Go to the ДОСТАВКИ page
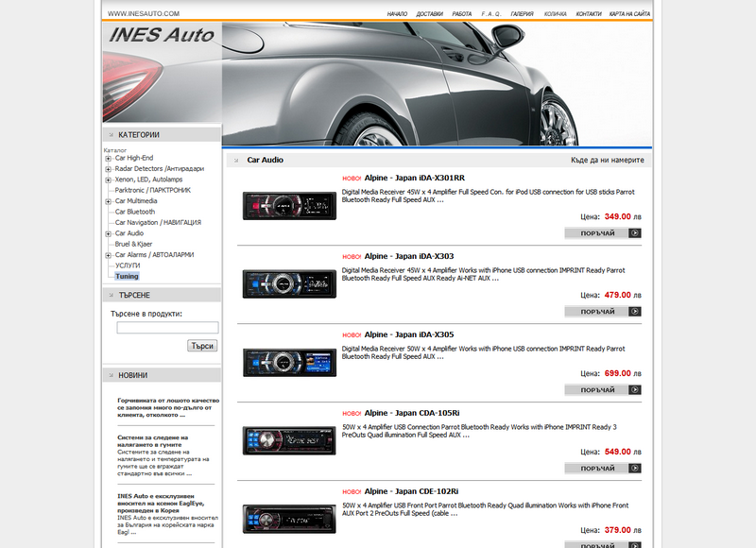The height and width of the screenshot is (548, 756). pyautogui.click(x=430, y=14)
